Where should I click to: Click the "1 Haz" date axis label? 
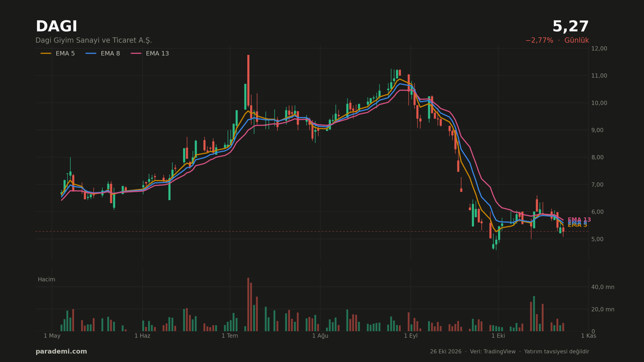(142, 336)
